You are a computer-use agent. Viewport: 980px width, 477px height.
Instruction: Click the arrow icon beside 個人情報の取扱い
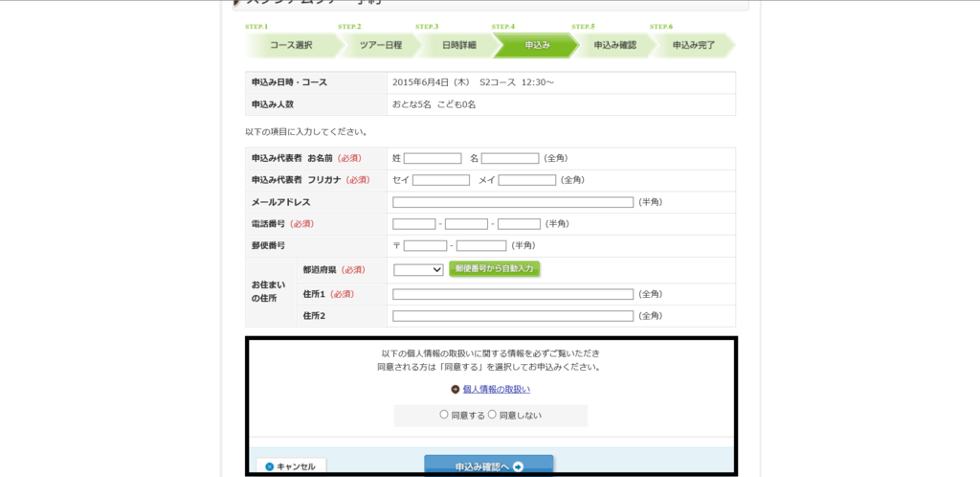pyautogui.click(x=456, y=390)
